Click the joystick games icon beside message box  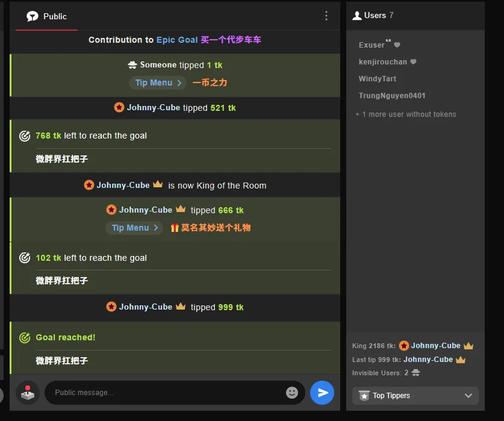tap(28, 393)
